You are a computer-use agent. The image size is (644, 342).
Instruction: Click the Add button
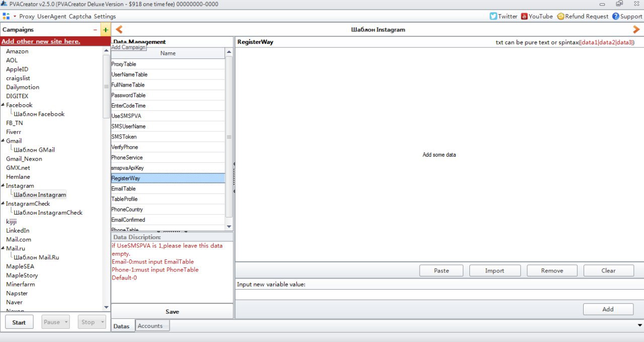608,309
